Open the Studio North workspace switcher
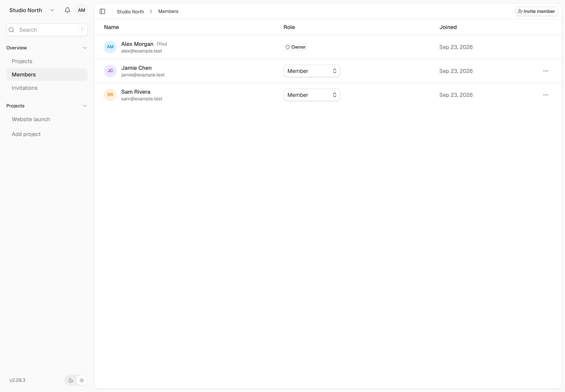Screen dimensions: 565x392 click(31, 10)
